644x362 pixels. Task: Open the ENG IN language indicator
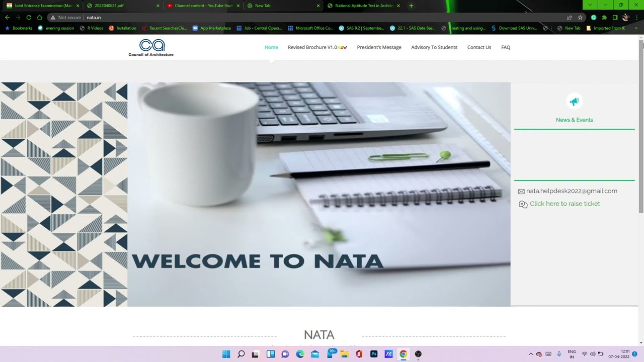point(572,354)
